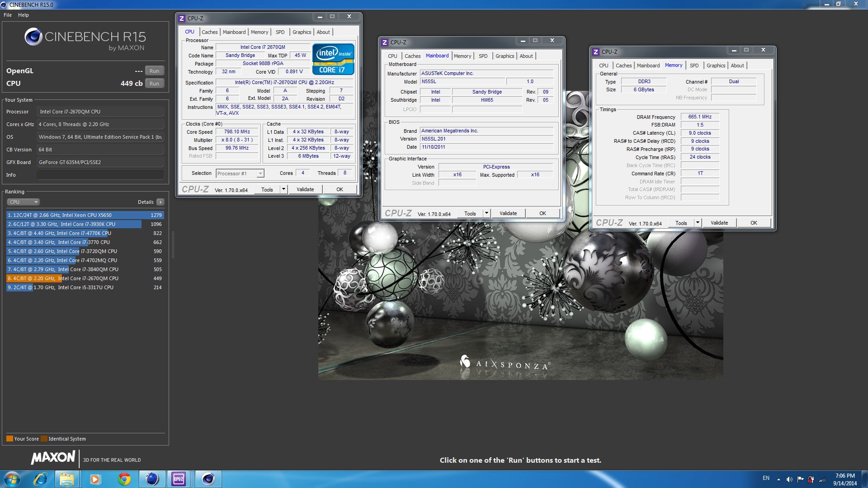Open Google Chrome from the taskbar
The image size is (868, 488).
click(123, 479)
